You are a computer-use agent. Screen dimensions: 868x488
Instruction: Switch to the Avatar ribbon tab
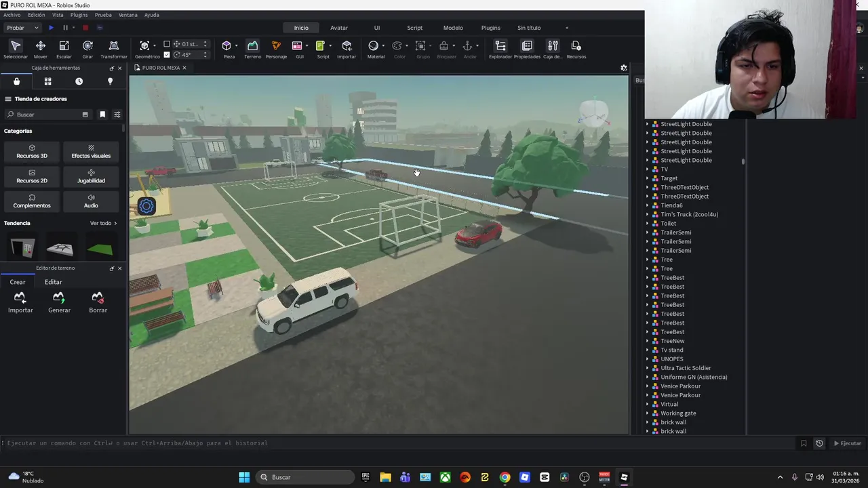tap(339, 28)
